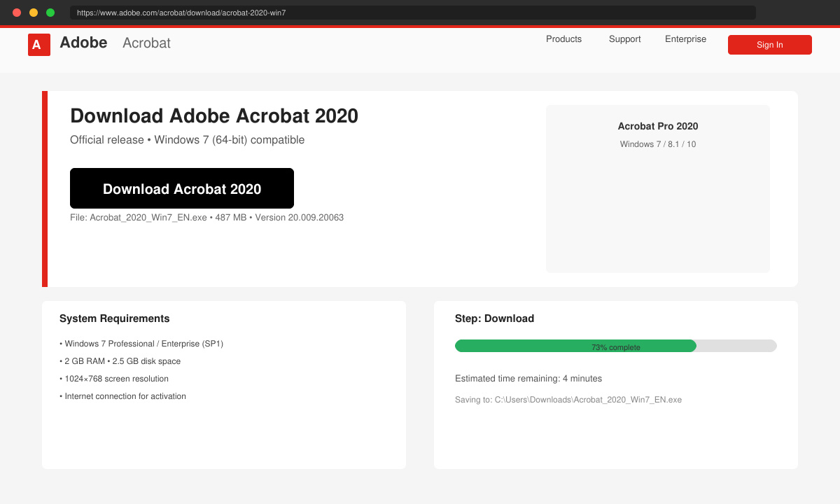This screenshot has height=504, width=840.
Task: Click the 'Step: Download' heading
Action: point(494,318)
